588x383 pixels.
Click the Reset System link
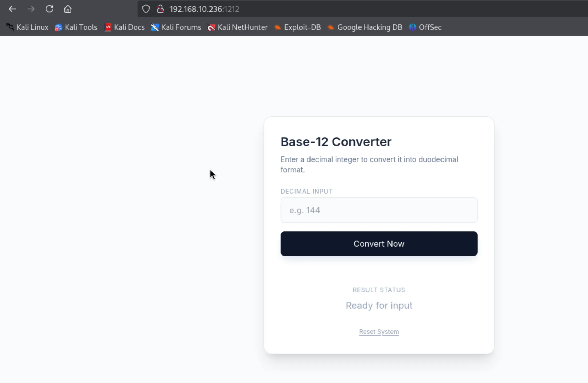pos(379,332)
